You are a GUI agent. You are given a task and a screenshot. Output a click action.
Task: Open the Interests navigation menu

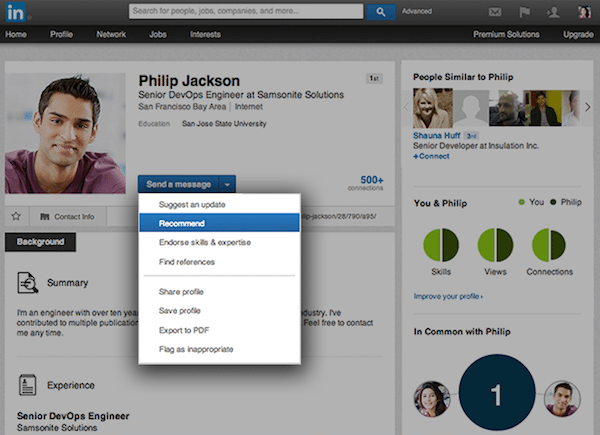pyautogui.click(x=205, y=34)
